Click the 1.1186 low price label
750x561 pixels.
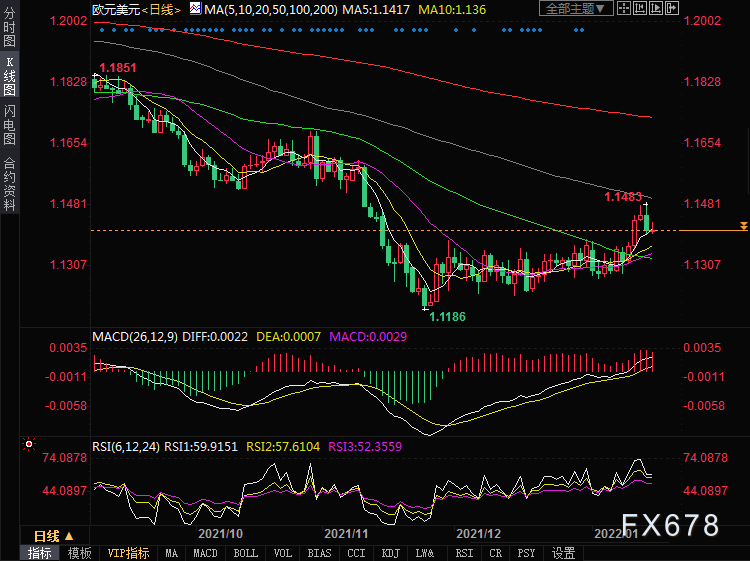pyautogui.click(x=447, y=317)
